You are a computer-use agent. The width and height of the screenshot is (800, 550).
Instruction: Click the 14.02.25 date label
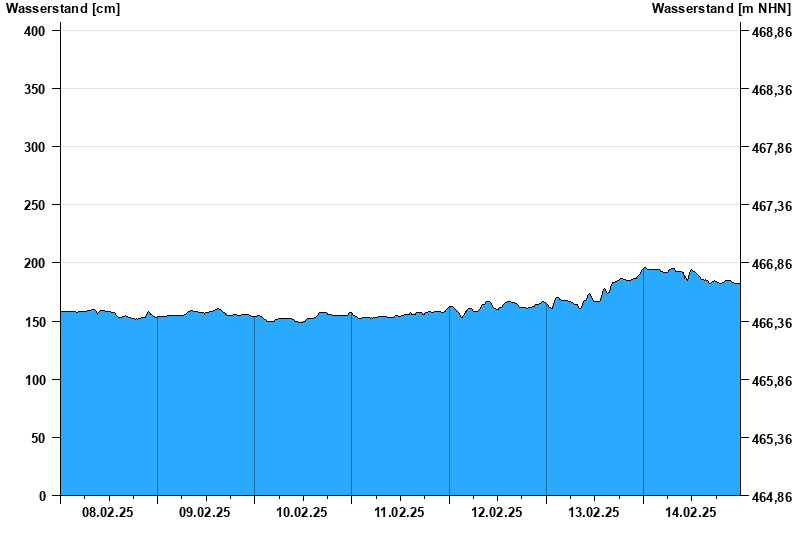coord(691,512)
